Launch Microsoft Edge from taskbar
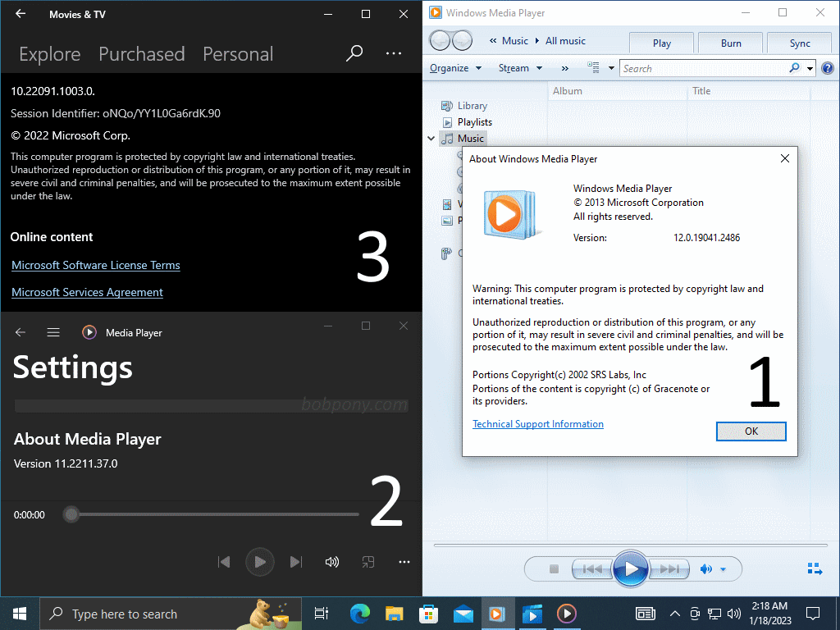The image size is (840, 630). point(359,614)
